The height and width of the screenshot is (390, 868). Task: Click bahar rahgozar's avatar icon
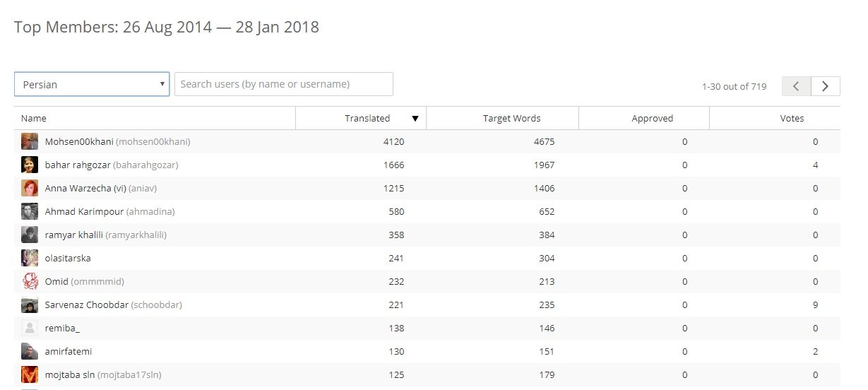[30, 165]
